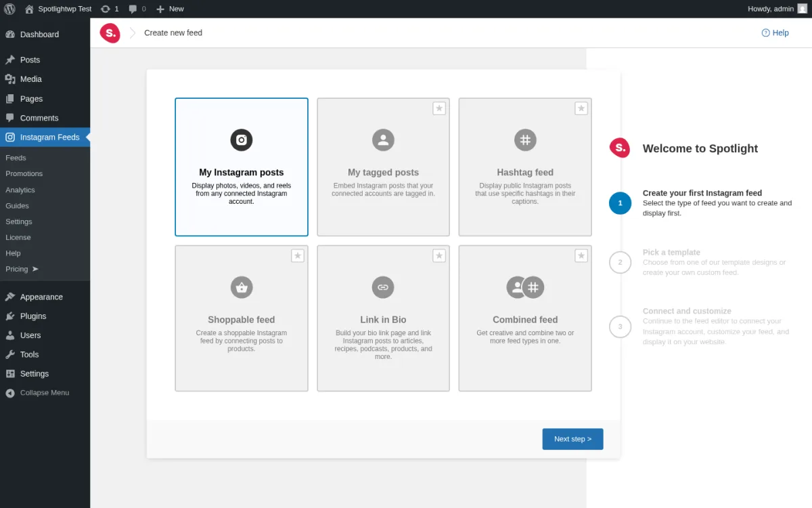
Task: Select the Hashtag feed type
Action: click(525, 167)
